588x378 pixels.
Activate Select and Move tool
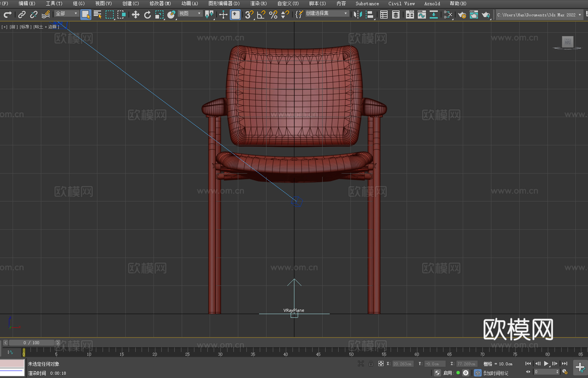click(x=136, y=14)
